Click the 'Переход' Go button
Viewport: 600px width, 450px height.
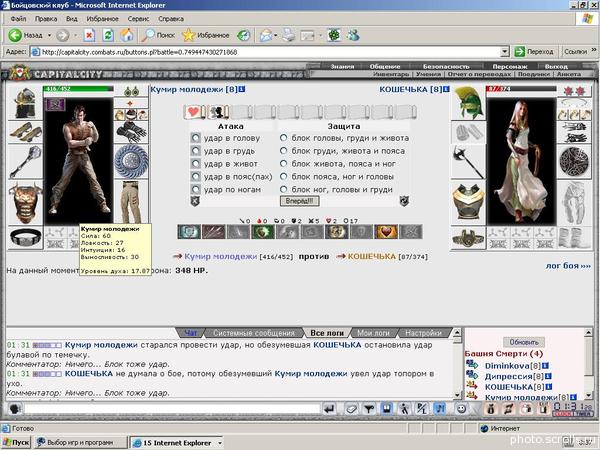[535, 51]
